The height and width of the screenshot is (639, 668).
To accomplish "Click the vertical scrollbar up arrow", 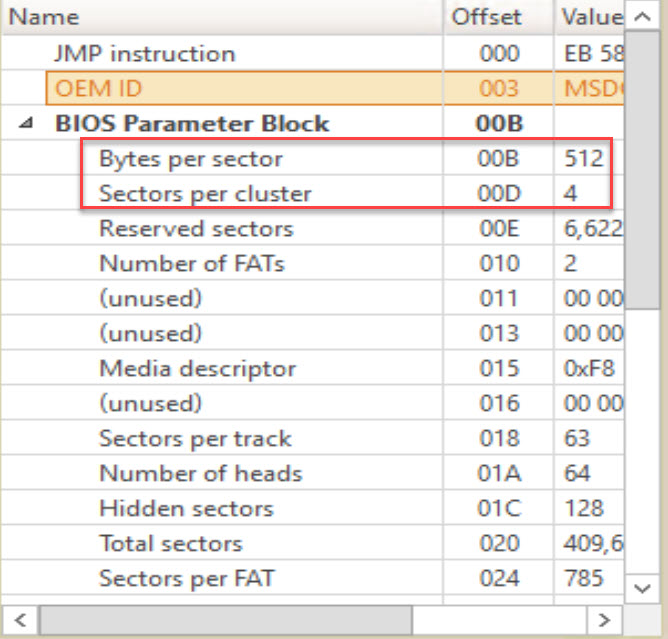I will coord(640,17).
